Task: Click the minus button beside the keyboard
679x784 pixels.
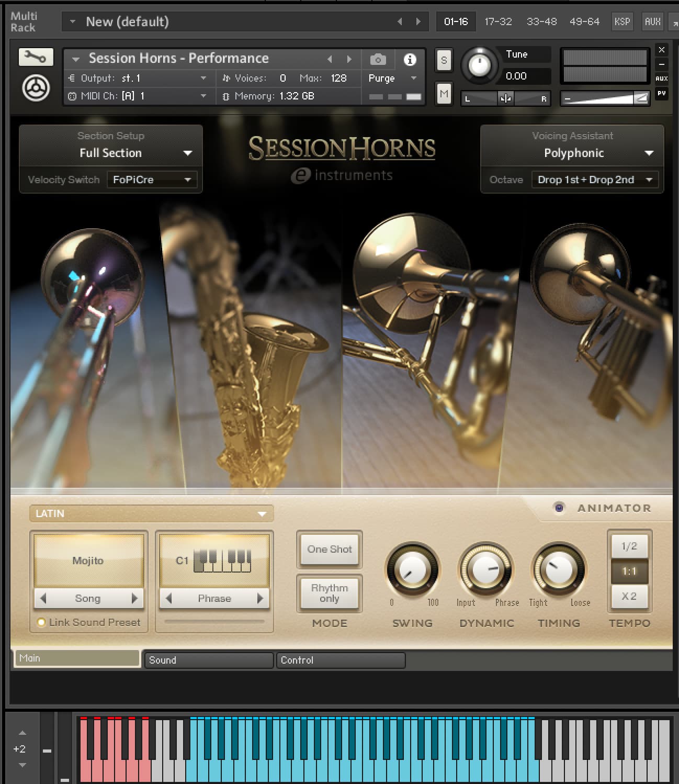Action: [47, 751]
